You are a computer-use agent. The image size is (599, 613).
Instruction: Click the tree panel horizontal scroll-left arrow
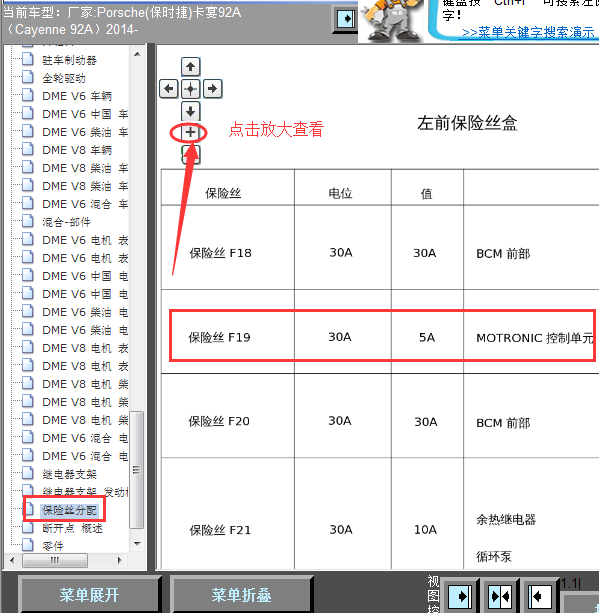point(12,560)
